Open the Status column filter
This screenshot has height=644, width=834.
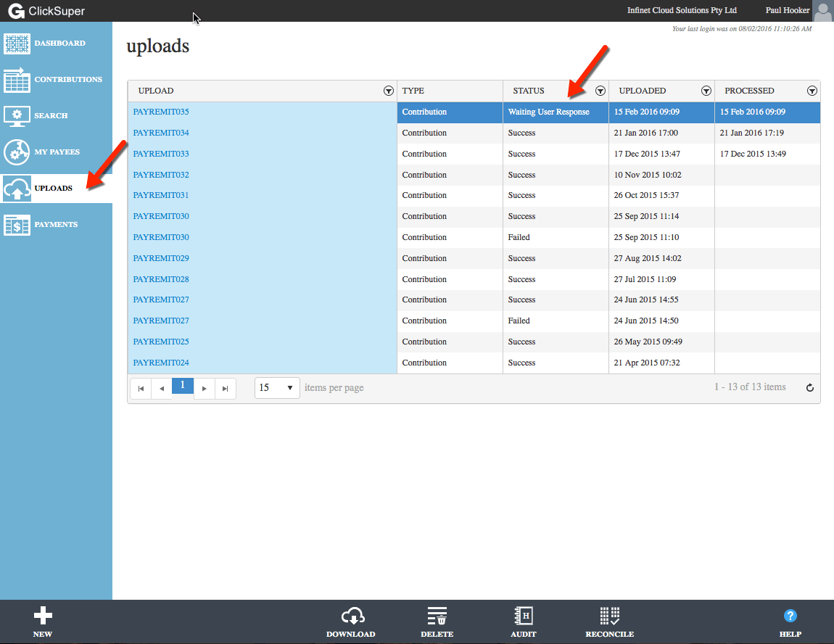[x=600, y=91]
